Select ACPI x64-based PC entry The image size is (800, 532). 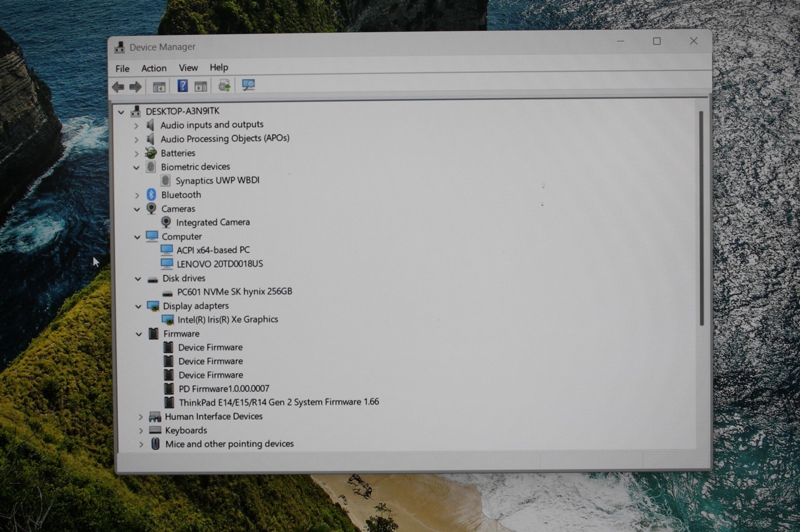(213, 250)
